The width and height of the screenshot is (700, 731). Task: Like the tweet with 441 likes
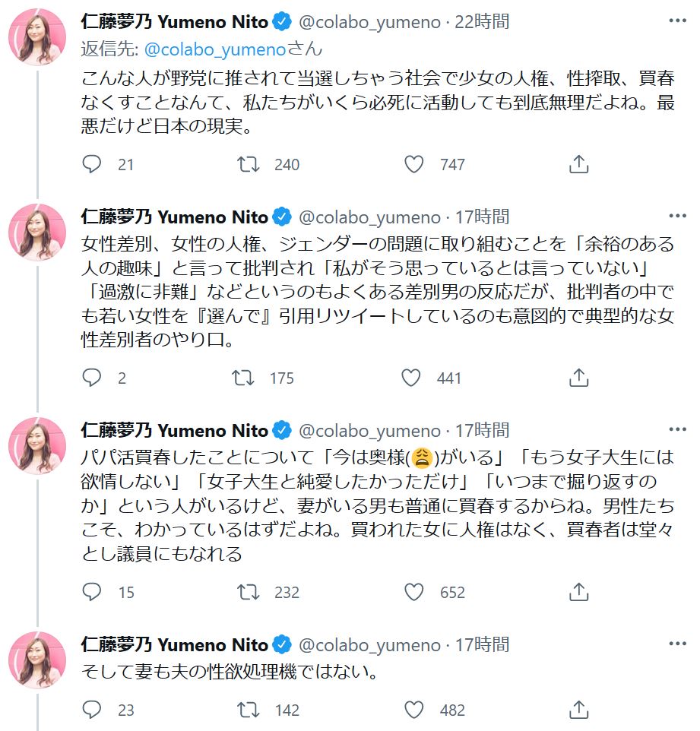pos(411,378)
